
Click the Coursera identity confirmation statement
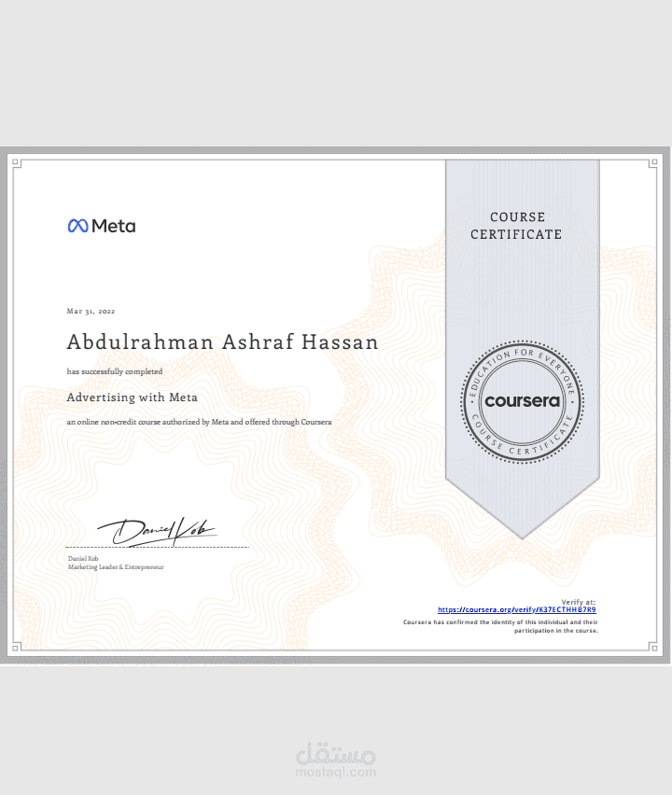pyautogui.click(x=500, y=626)
